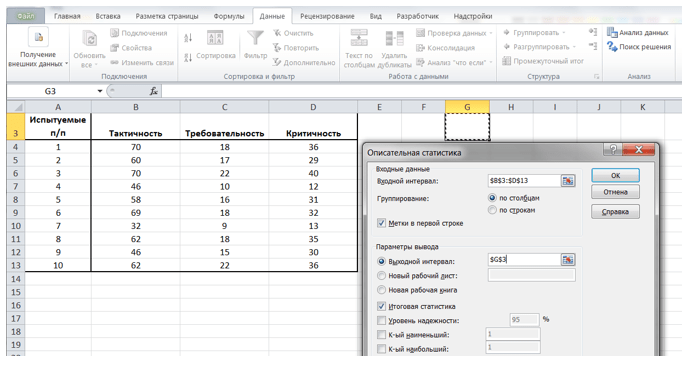This screenshot has width=689, height=367.
Task: Open Дополнительно advanced filter
Action: click(304, 63)
